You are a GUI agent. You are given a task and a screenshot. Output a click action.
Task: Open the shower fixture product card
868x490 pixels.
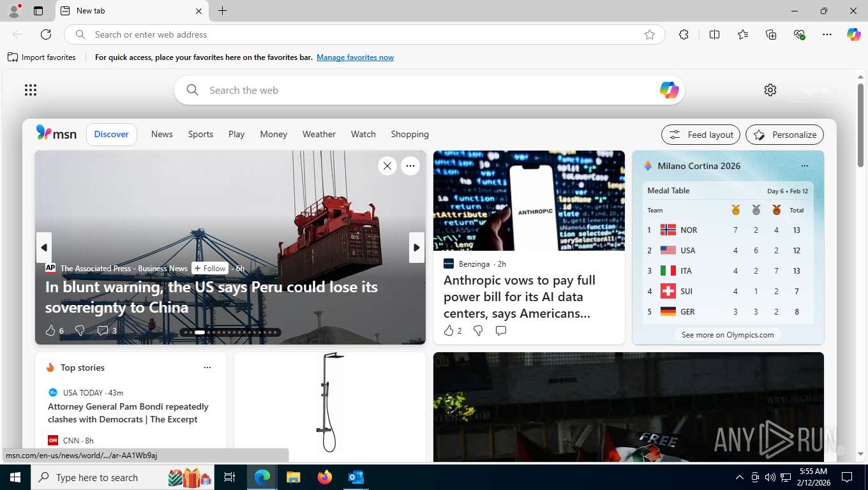tap(329, 406)
